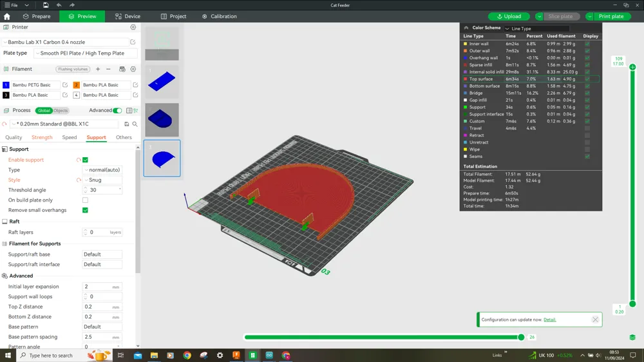This screenshot has height=362, width=644.
Task: Click the layers icon at bottom right
Action: pos(632,338)
